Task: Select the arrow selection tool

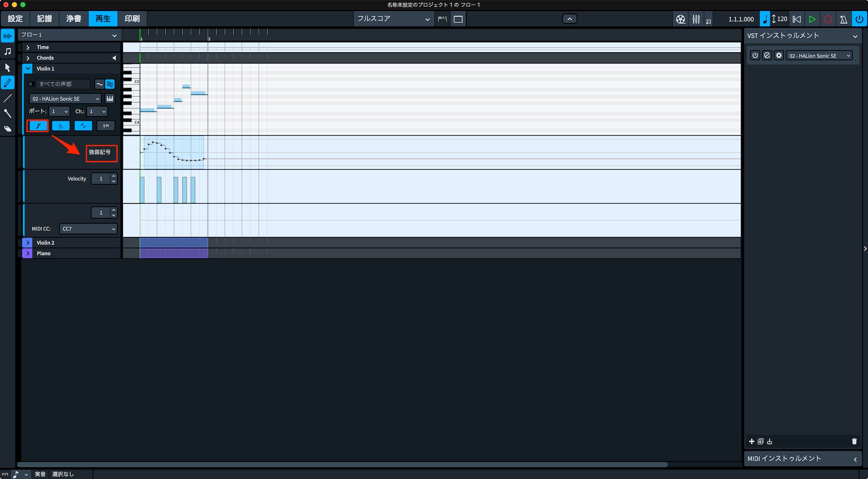Action: coord(8,68)
